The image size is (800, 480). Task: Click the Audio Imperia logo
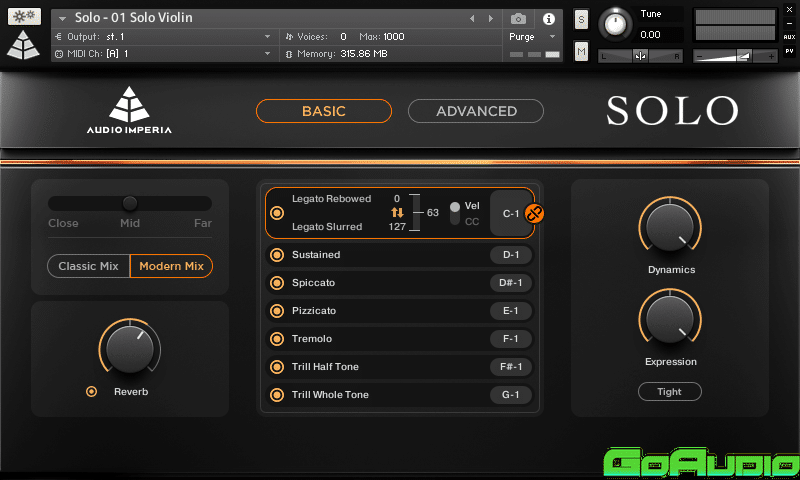(x=129, y=110)
